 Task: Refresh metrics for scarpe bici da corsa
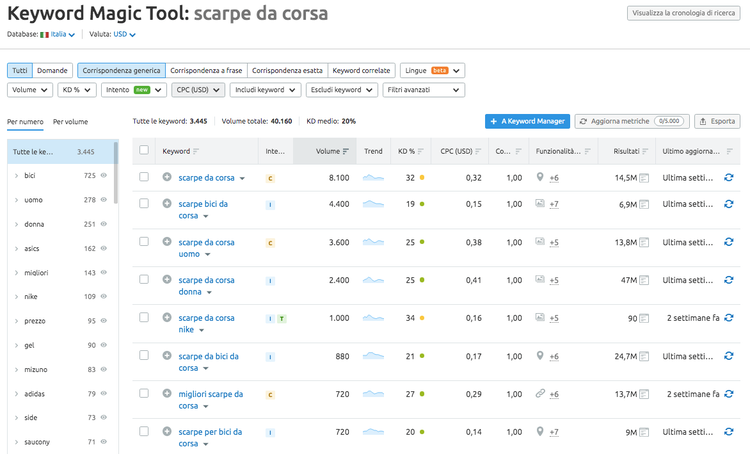[x=728, y=204]
